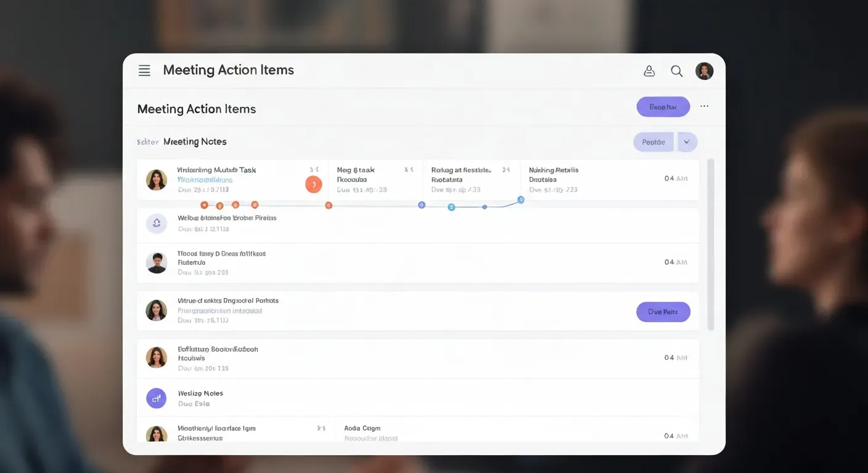868x473 pixels.
Task: Expand the chevron next to the People button
Action: 687,141
